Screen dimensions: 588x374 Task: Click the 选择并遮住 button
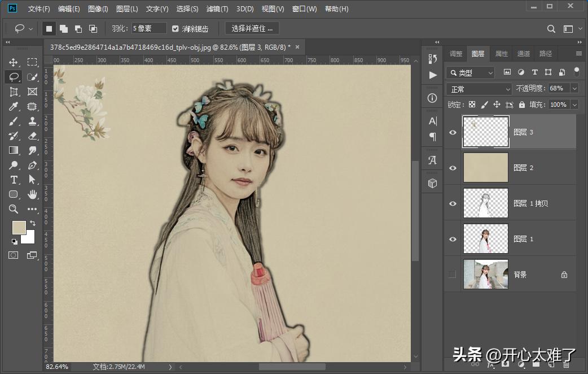(252, 28)
